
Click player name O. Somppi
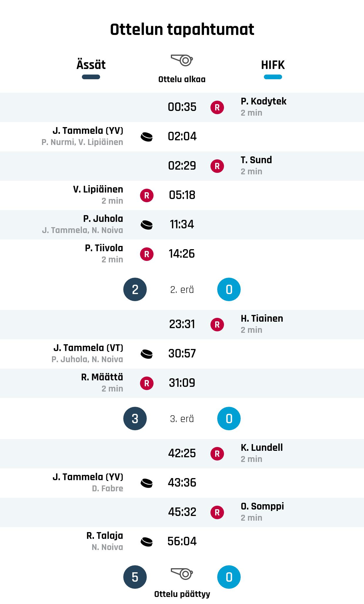coord(262,506)
